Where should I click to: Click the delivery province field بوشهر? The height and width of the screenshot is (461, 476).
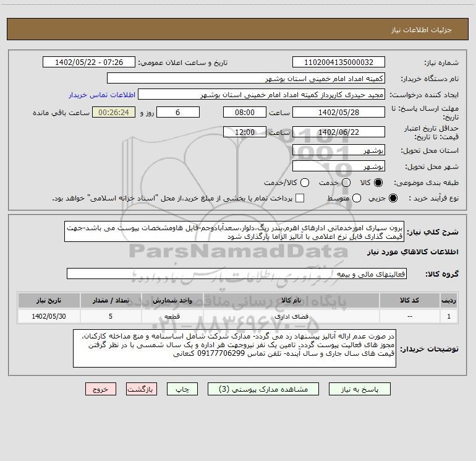pos(339,150)
